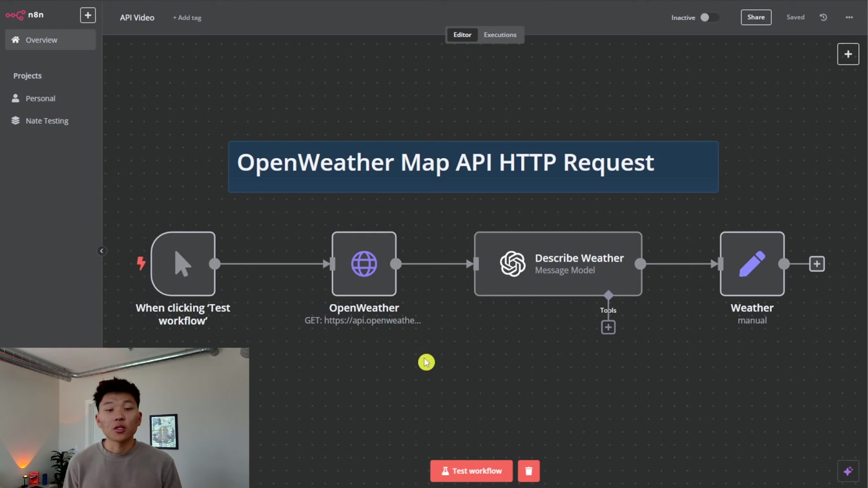The width and height of the screenshot is (868, 488).
Task: Click the 'manual' subtitle under Weather
Action: [752, 320]
